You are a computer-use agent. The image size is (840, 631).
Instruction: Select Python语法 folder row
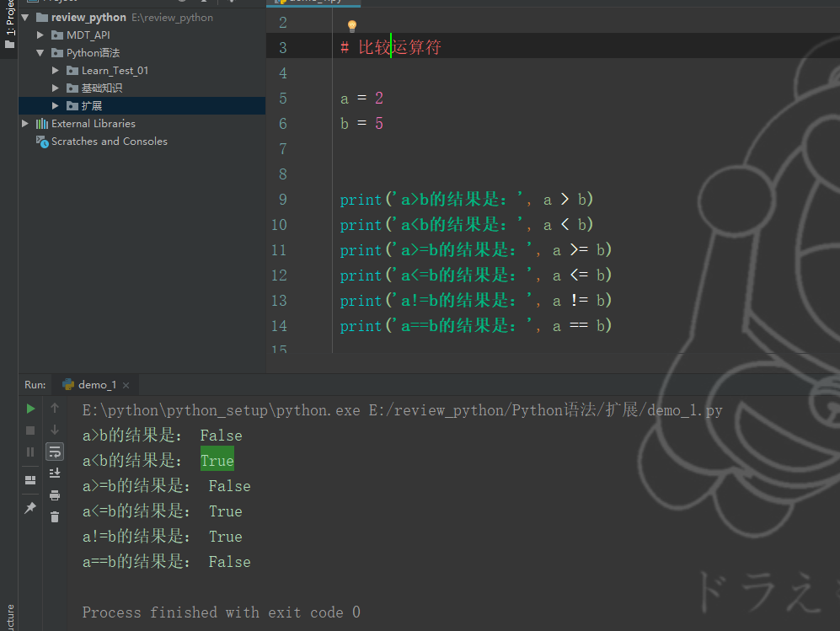coord(142,52)
